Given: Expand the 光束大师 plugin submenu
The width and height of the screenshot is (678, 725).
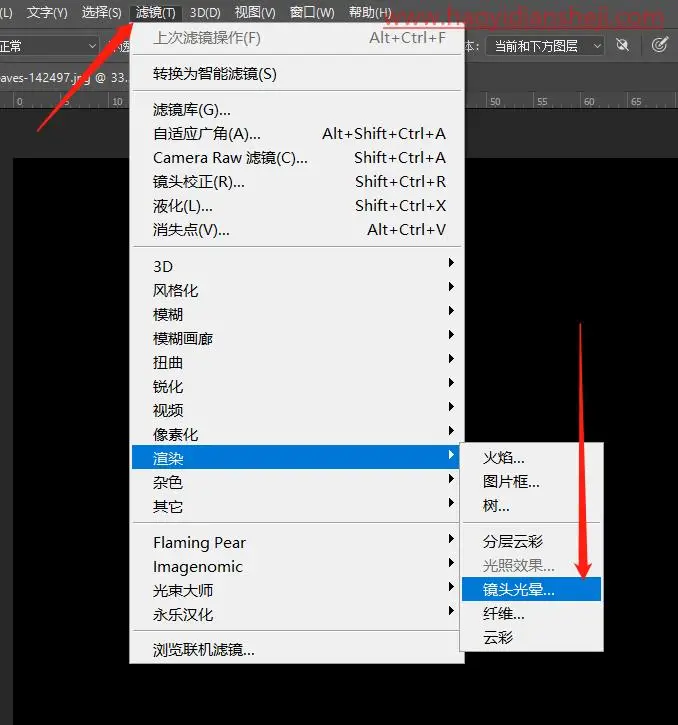Looking at the screenshot, I should pos(297,591).
